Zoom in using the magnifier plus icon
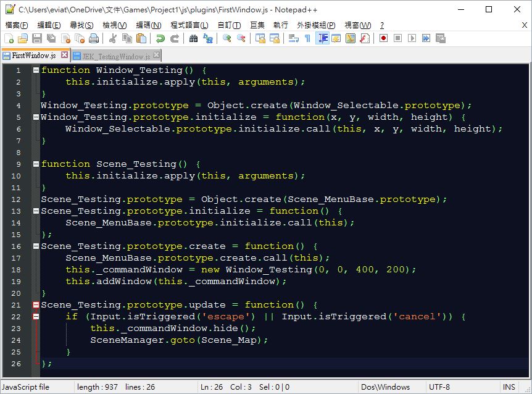 click(x=227, y=38)
